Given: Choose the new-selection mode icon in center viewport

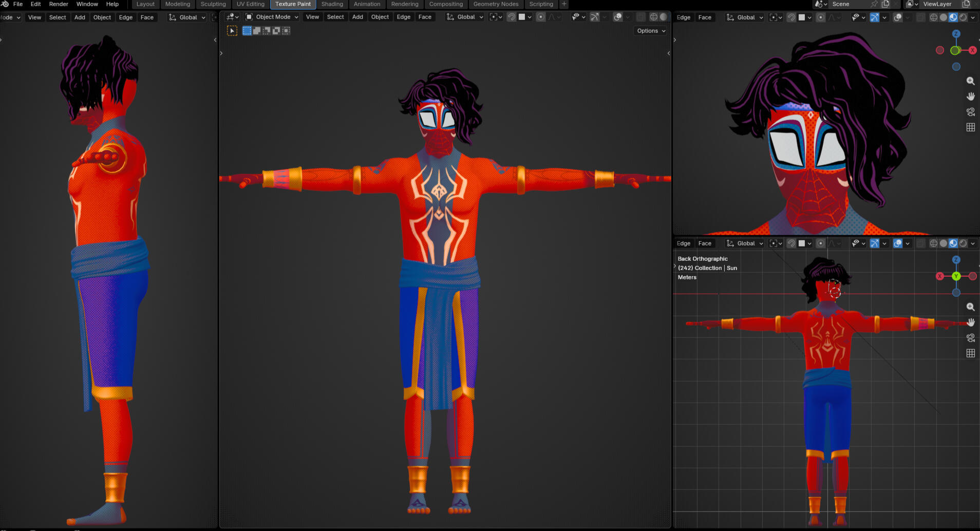Looking at the screenshot, I should (247, 31).
